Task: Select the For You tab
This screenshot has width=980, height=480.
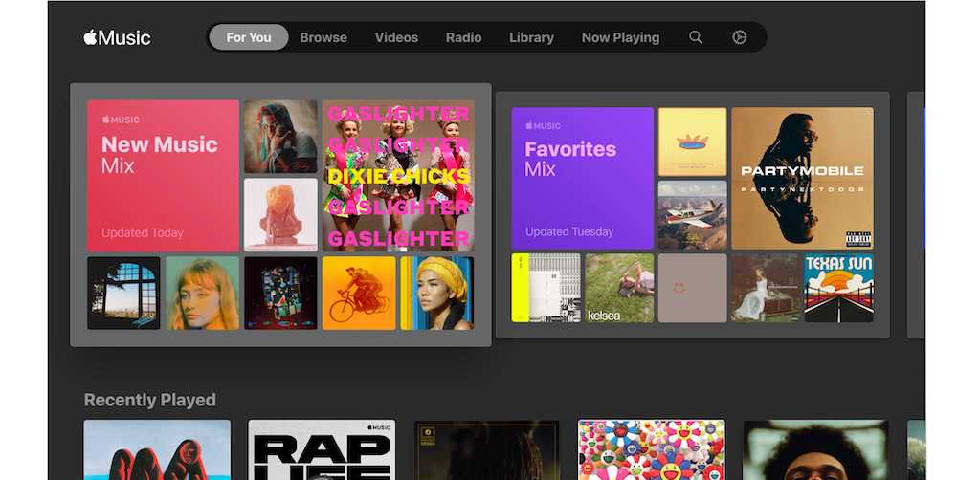Action: click(249, 37)
